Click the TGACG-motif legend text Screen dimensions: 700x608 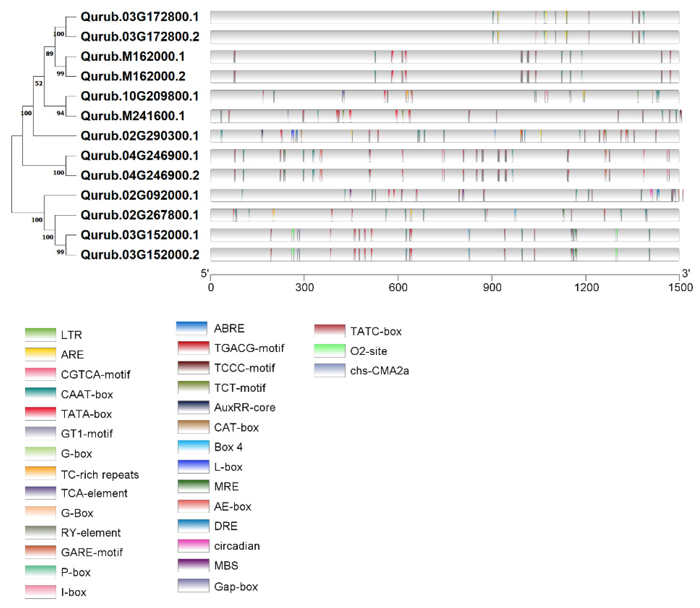pyautogui.click(x=249, y=348)
